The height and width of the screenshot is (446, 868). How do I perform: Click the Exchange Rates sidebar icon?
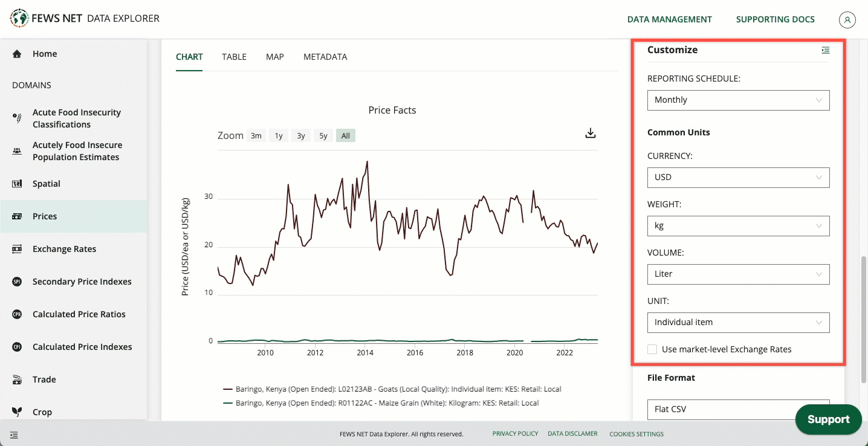16,249
